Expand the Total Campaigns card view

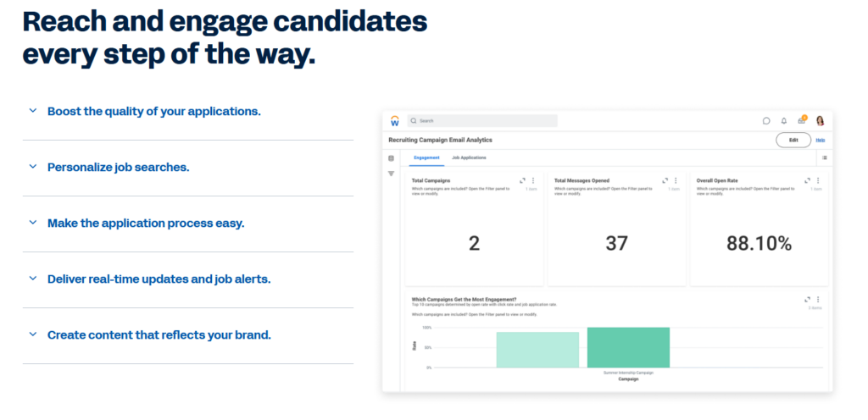tap(522, 180)
